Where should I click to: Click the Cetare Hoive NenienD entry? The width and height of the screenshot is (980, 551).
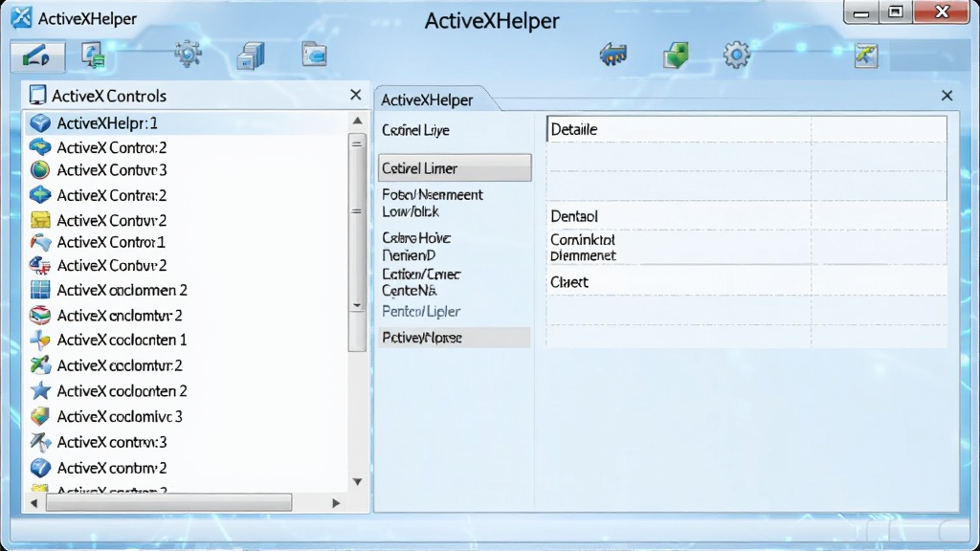point(416,247)
